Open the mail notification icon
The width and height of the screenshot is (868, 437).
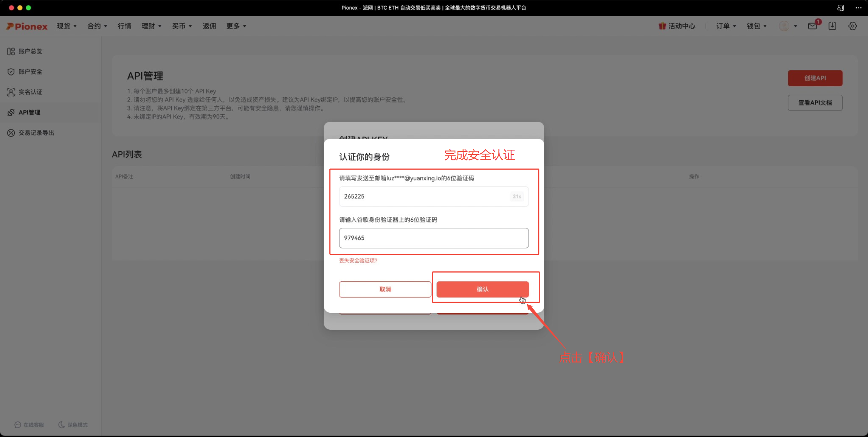813,26
